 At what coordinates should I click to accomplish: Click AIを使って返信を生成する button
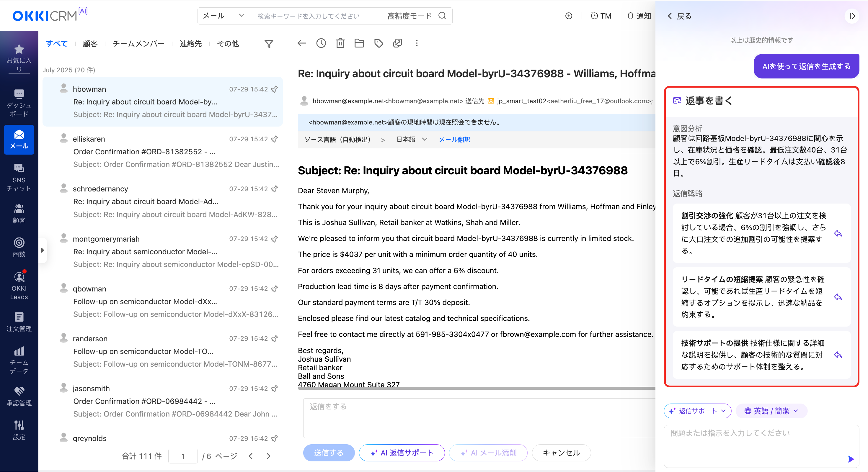[806, 66]
